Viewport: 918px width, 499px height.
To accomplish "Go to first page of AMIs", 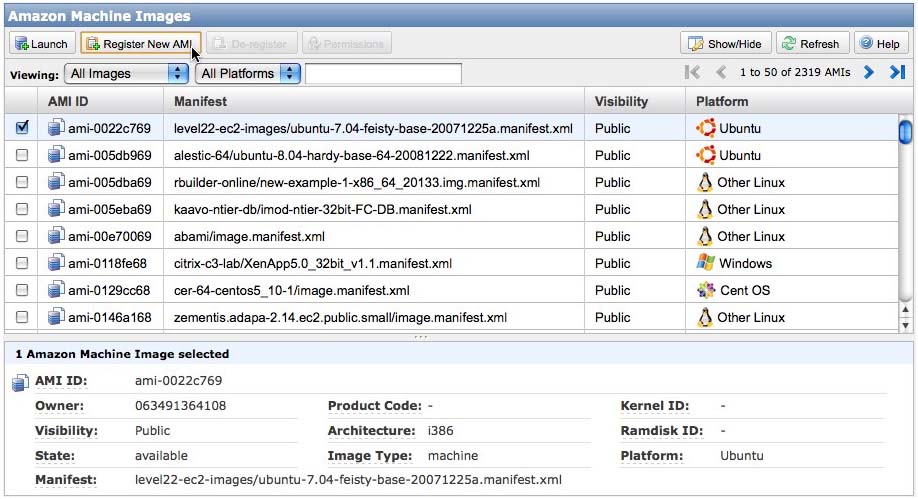I will pos(692,72).
